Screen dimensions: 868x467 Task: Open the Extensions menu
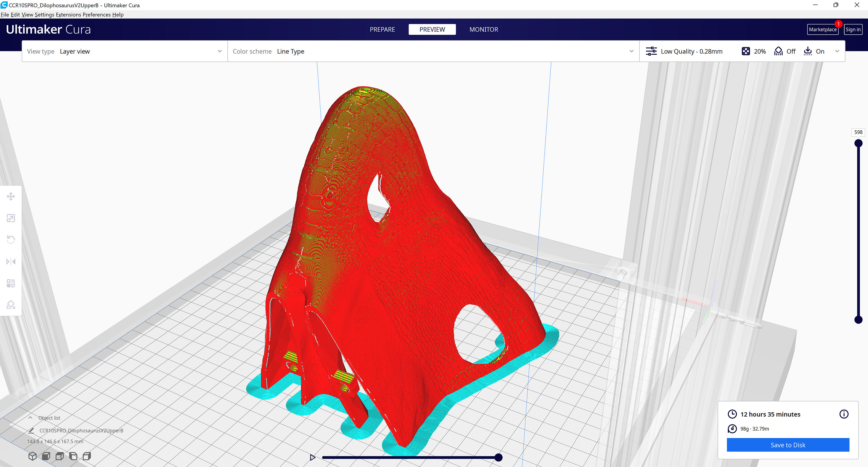(68, 14)
